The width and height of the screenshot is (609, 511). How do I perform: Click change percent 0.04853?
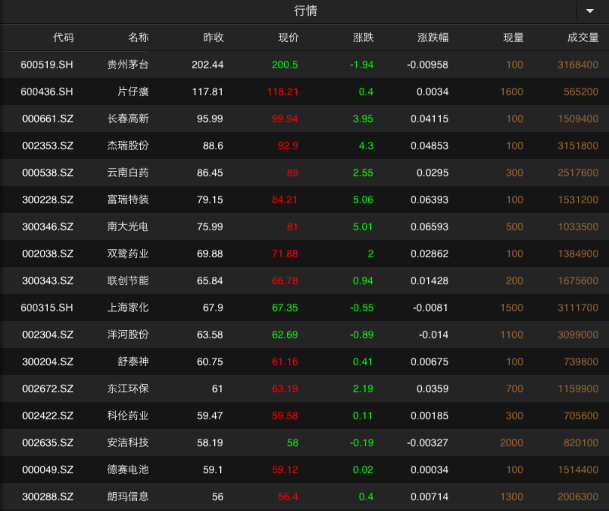click(429, 146)
